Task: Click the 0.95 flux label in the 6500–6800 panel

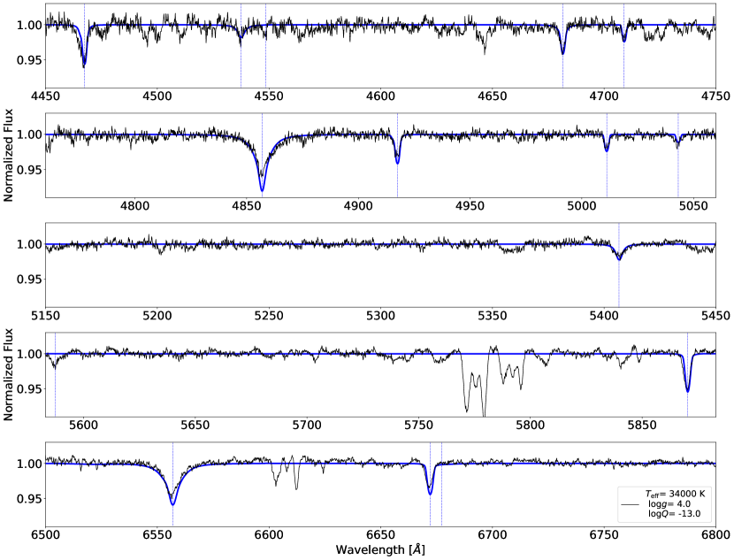Action: click(29, 499)
